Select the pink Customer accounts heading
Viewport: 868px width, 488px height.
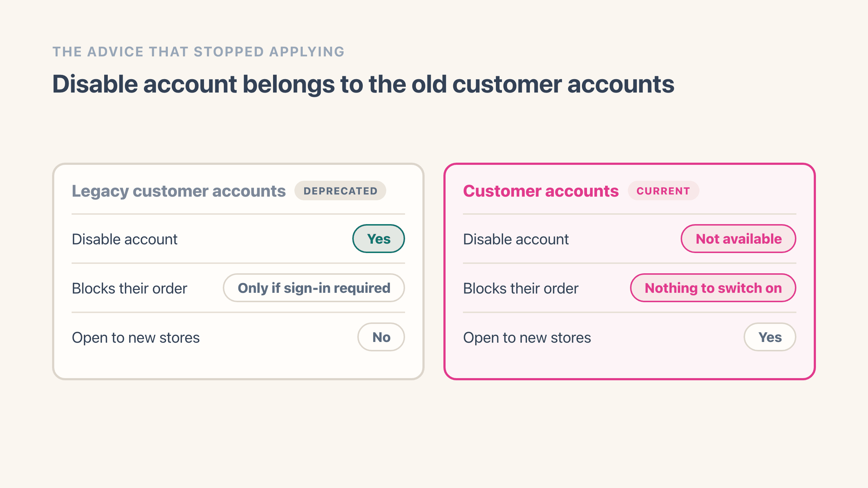541,191
